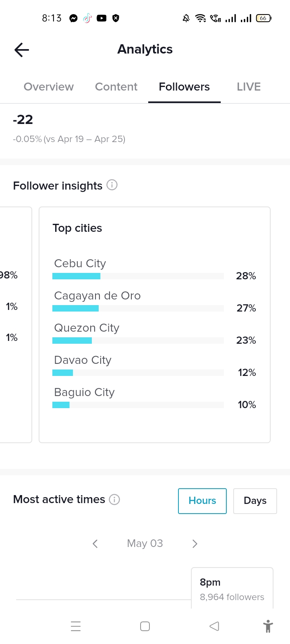This screenshot has width=290, height=644.
Task: Open the LIVE tab
Action: click(x=249, y=87)
